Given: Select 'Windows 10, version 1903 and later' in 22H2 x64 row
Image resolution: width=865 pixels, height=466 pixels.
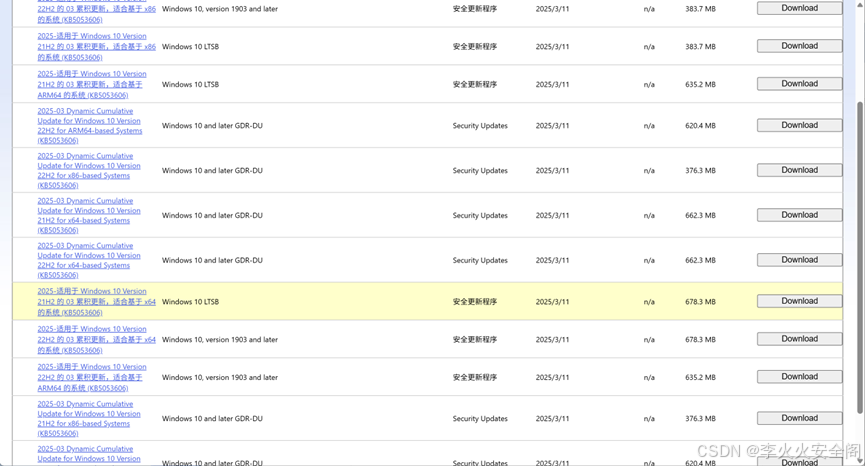Looking at the screenshot, I should point(220,340).
